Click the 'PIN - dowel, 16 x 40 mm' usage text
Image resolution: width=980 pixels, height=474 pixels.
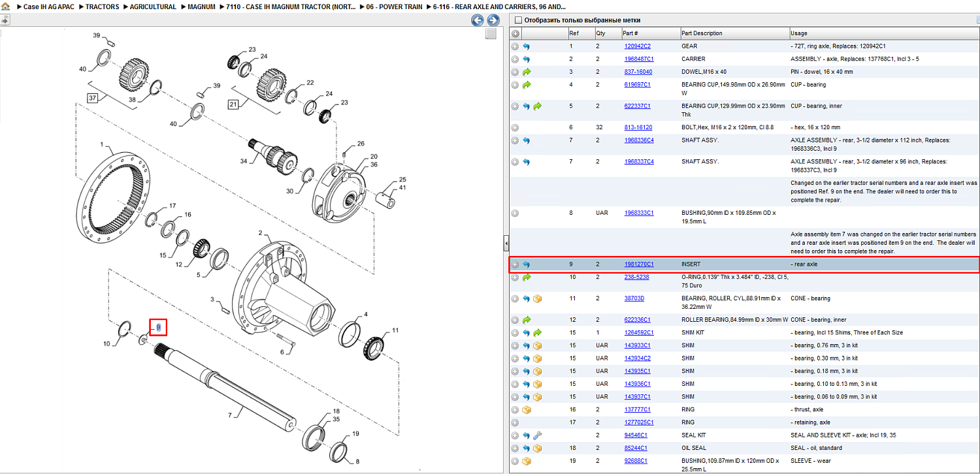(x=822, y=72)
